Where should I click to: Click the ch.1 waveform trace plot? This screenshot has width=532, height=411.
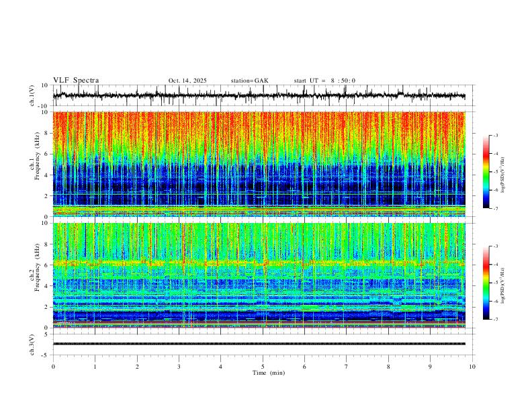coord(259,95)
